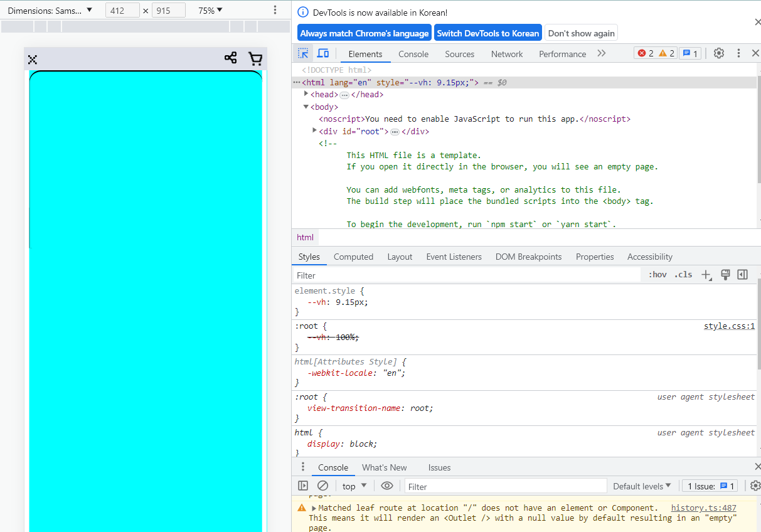The image size is (761, 532).
Task: Toggle the device toolbar icon
Action: point(323,53)
